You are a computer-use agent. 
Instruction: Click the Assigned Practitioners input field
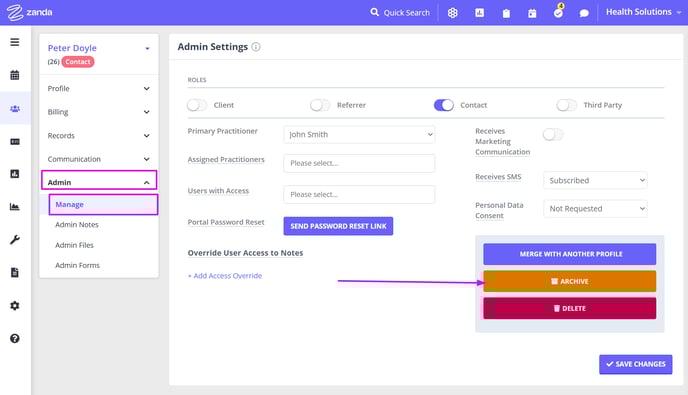tap(359, 163)
